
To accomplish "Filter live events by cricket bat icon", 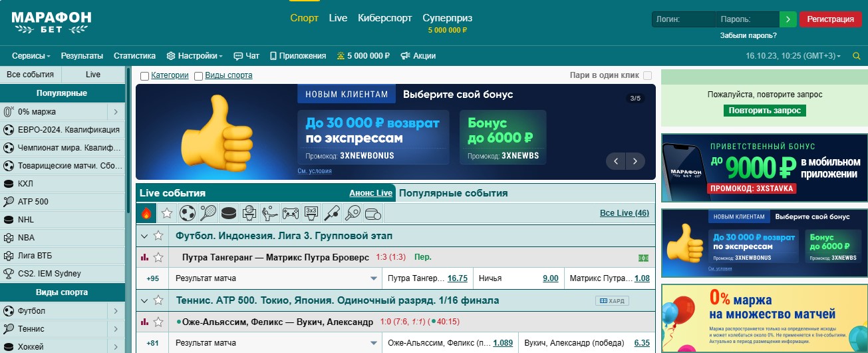I will 332,213.
